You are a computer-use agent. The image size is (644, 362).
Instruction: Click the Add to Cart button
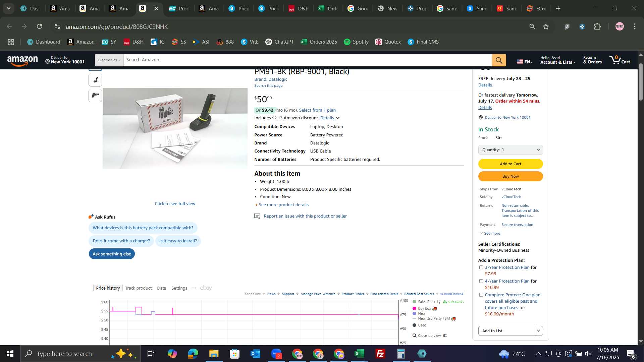click(x=511, y=164)
